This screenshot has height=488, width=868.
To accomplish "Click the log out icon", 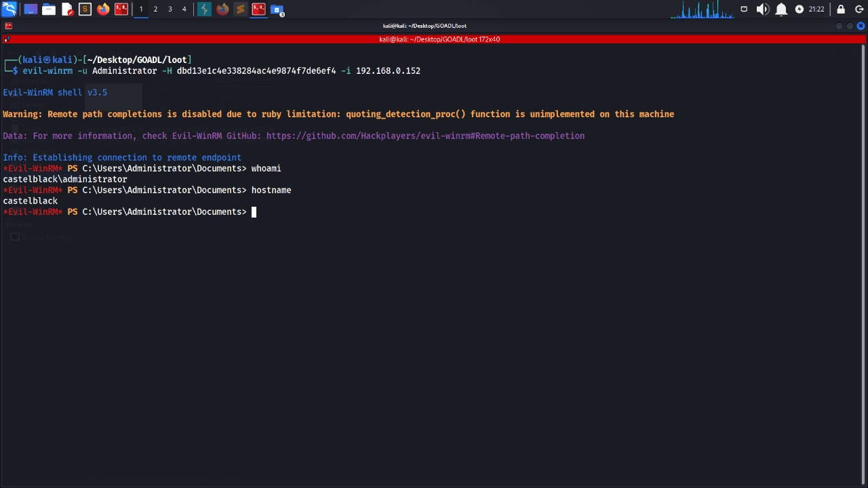I will [859, 9].
